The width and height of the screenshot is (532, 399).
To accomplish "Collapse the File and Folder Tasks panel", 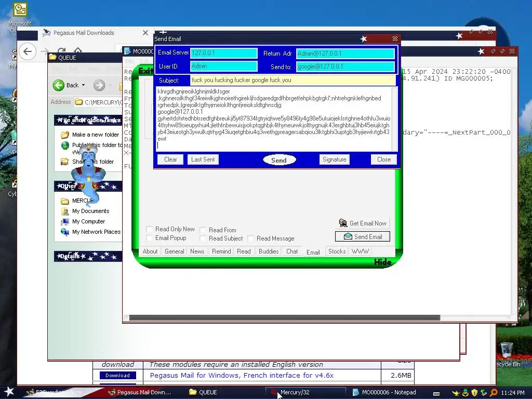I will point(88,120).
